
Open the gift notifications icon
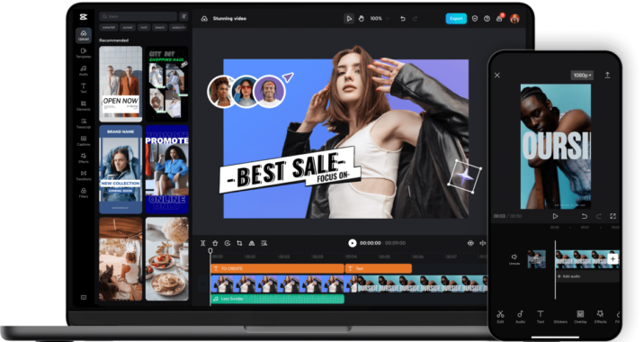tap(499, 19)
